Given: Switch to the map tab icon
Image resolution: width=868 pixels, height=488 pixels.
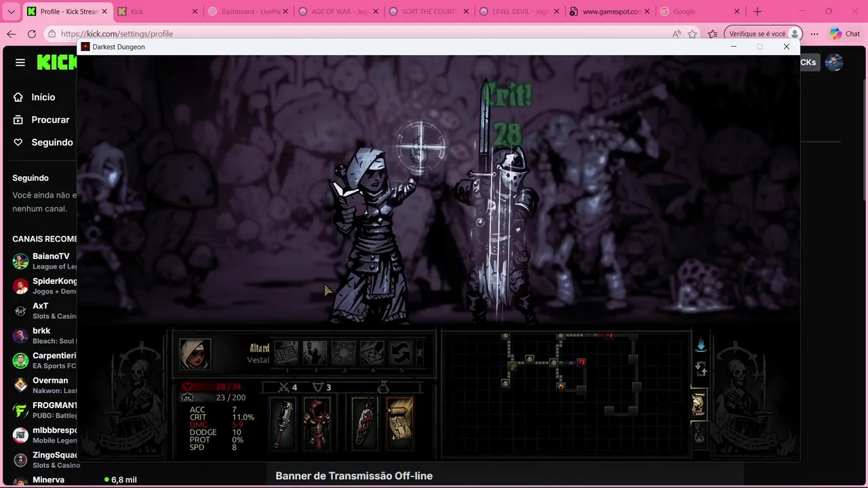Looking at the screenshot, I should 698,405.
